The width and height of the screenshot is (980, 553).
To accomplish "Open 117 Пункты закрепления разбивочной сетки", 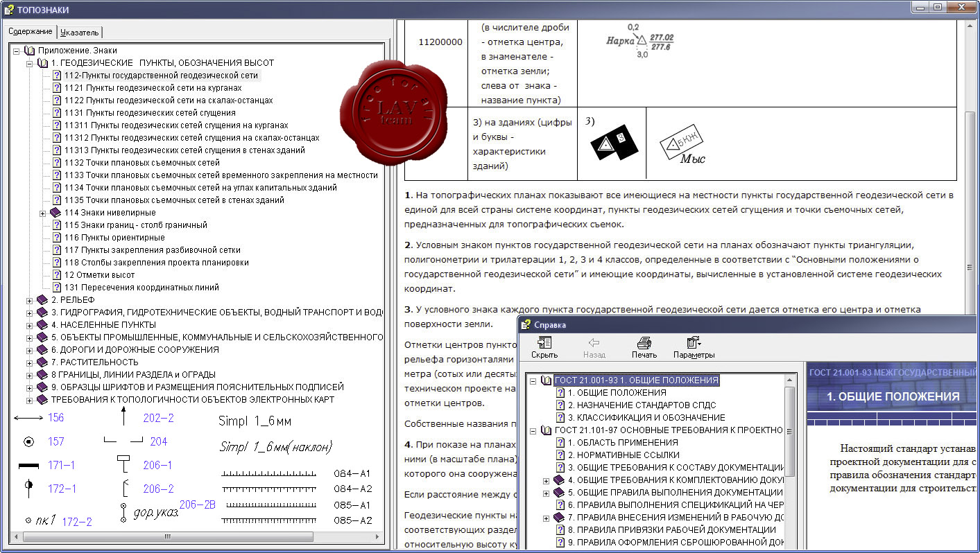I will tap(153, 250).
